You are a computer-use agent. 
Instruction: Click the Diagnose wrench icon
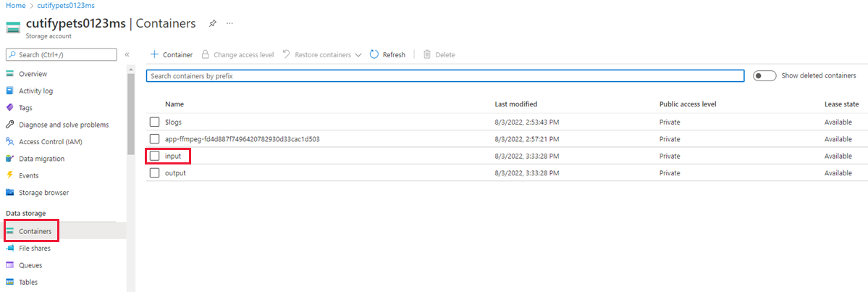point(9,125)
